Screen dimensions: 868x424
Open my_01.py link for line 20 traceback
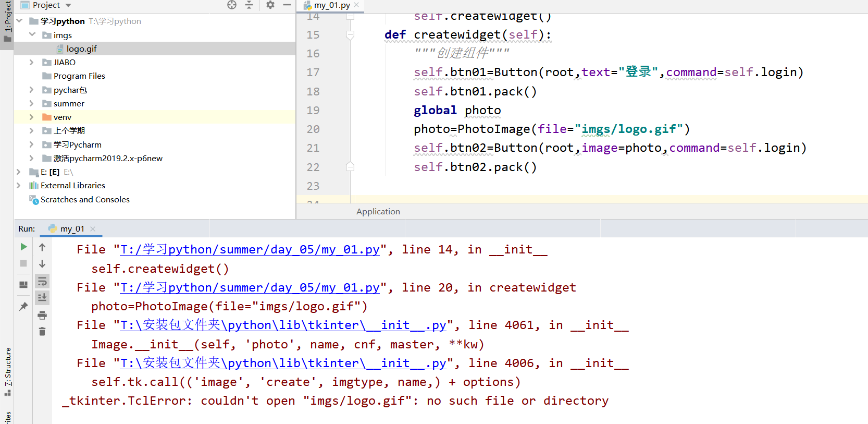click(250, 287)
